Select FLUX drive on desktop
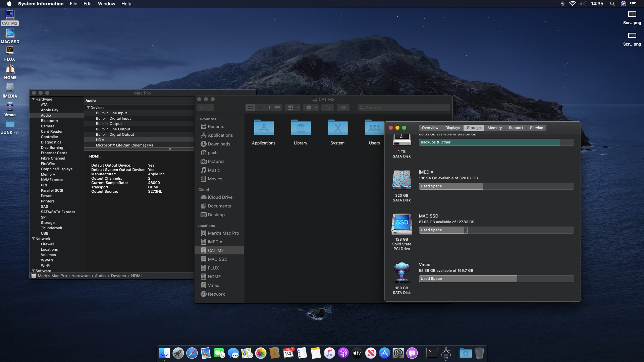 coord(10,54)
